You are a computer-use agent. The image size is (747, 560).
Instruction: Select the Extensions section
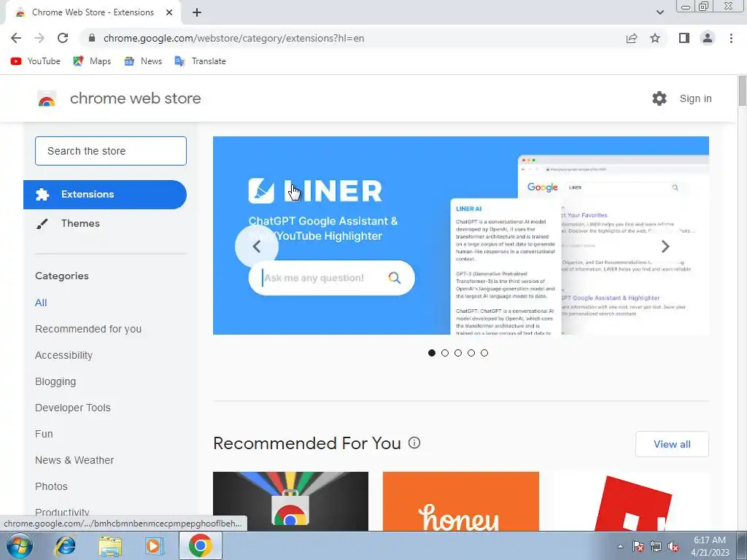[x=105, y=194]
